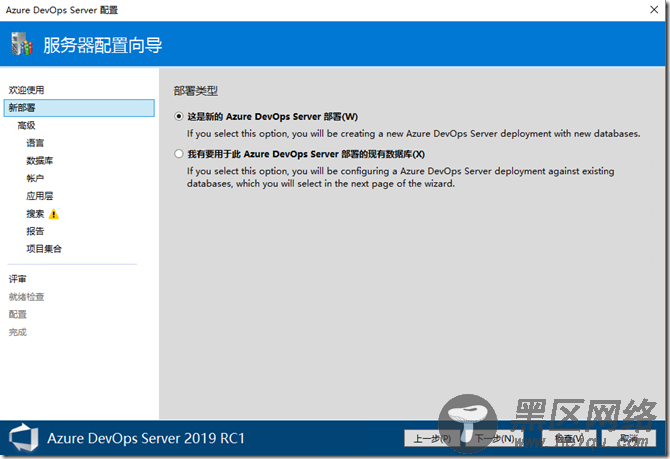
Task: Click description about creating new databases
Action: pyautogui.click(x=414, y=134)
